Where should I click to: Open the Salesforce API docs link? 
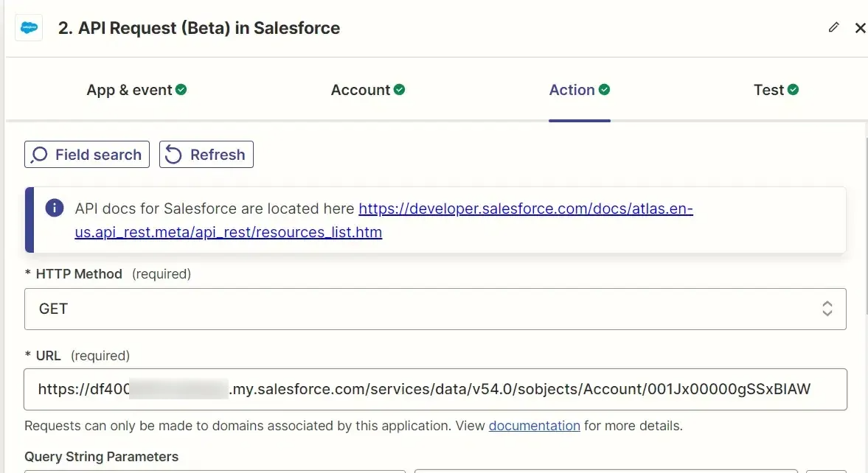[x=383, y=220]
